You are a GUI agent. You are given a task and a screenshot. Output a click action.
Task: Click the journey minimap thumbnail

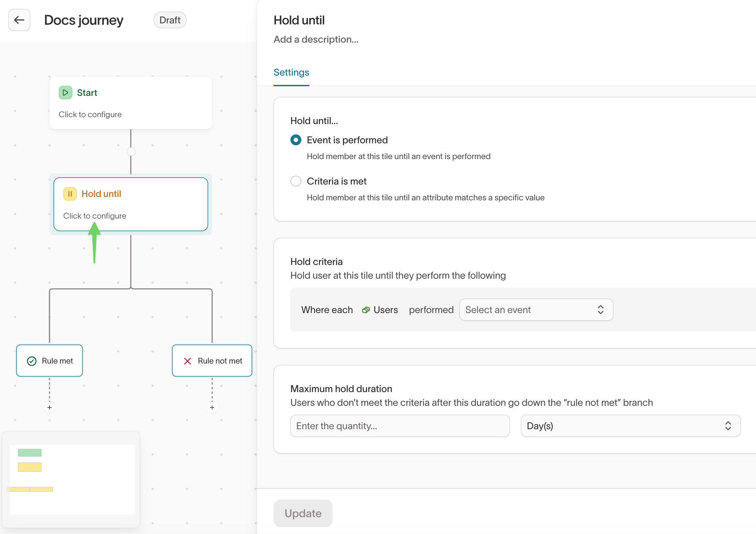(72, 479)
